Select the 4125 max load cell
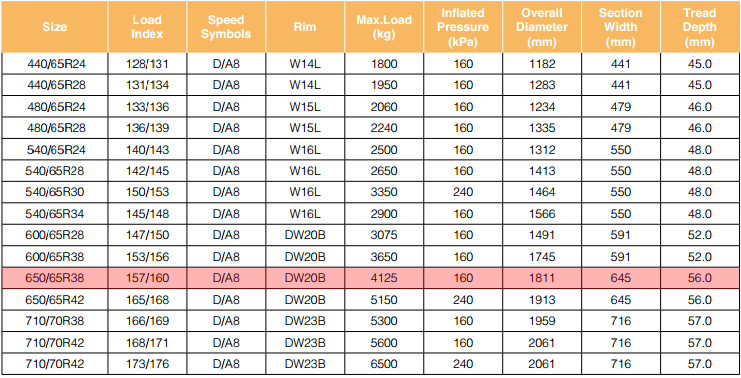741x378 pixels. (384, 278)
